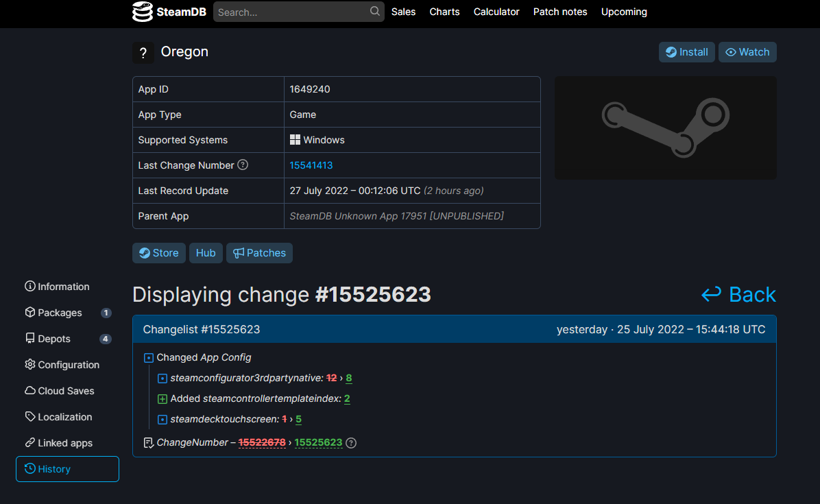820x504 pixels.
Task: Click the Watch button
Action: click(x=747, y=52)
